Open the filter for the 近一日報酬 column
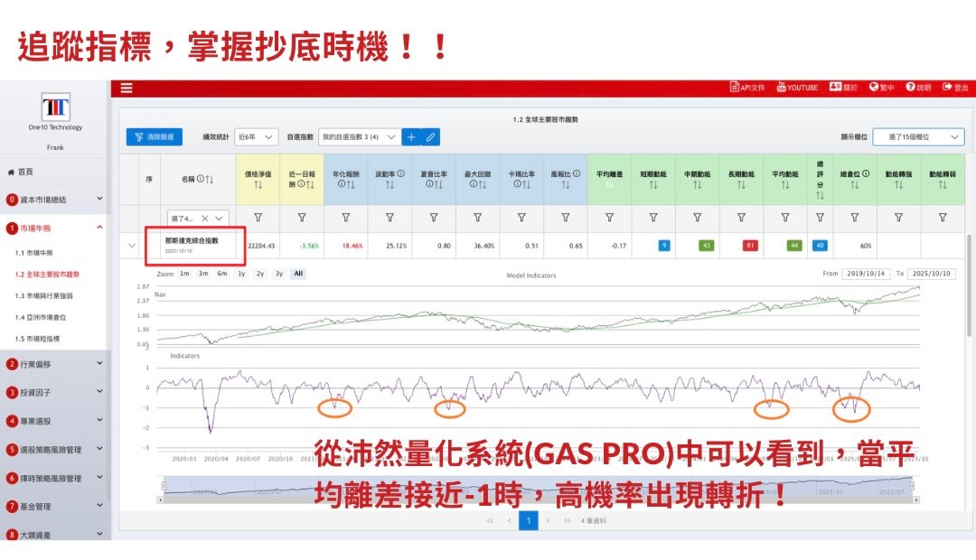The width and height of the screenshot is (976, 560). (x=302, y=218)
